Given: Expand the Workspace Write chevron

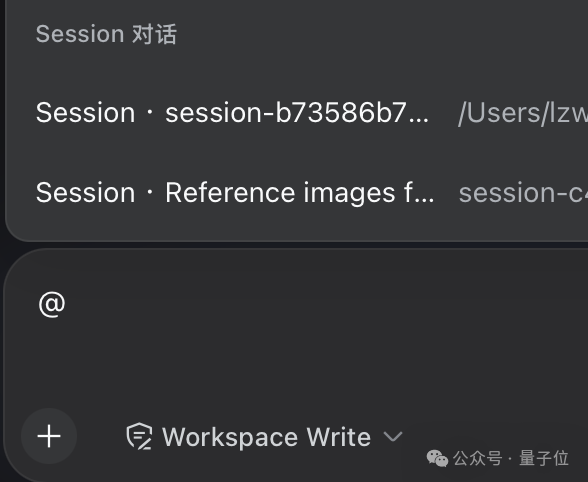Looking at the screenshot, I should point(393,437).
